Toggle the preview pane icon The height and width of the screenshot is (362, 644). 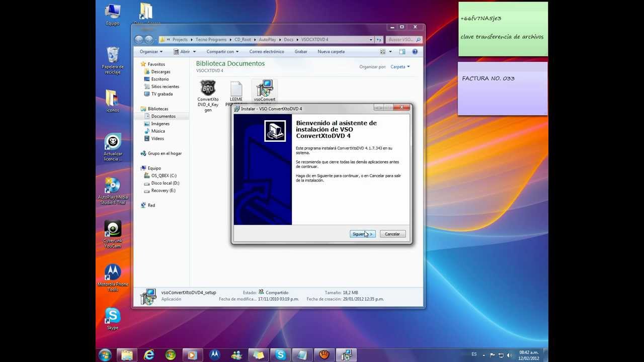402,51
